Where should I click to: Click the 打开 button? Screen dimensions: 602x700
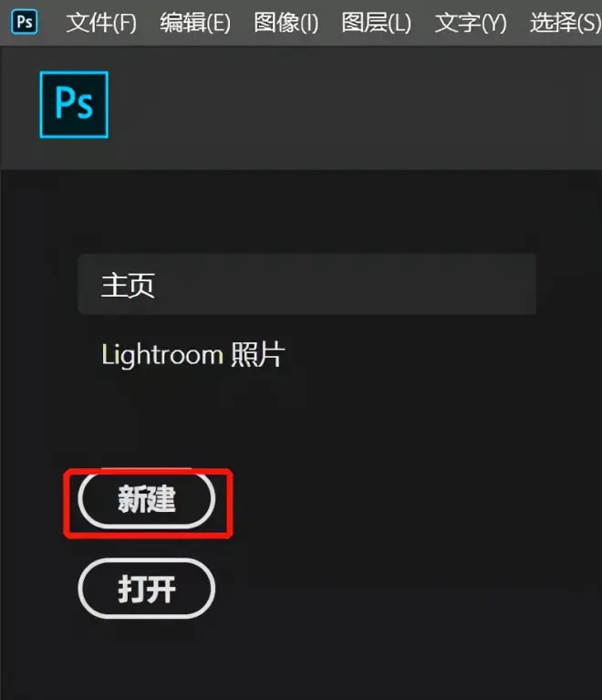point(147,589)
